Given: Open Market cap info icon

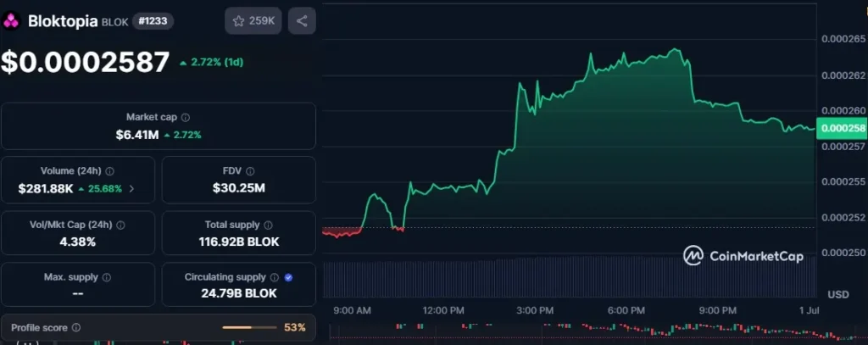Looking at the screenshot, I should click(186, 117).
